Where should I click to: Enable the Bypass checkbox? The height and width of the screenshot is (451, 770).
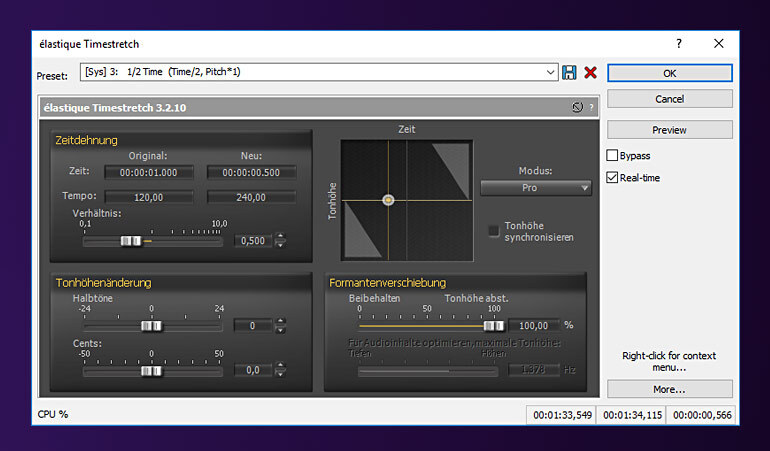[613, 156]
